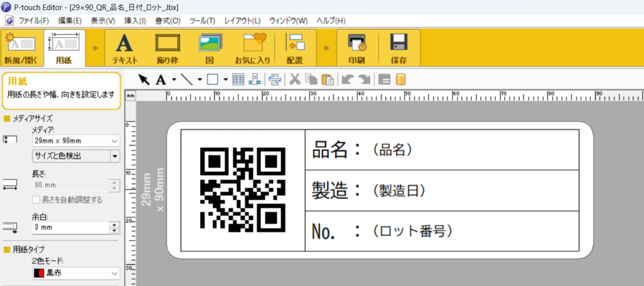The image size is (644, 286).
Task: Enable 長さを自動調整する checkbox
Action: click(36, 200)
